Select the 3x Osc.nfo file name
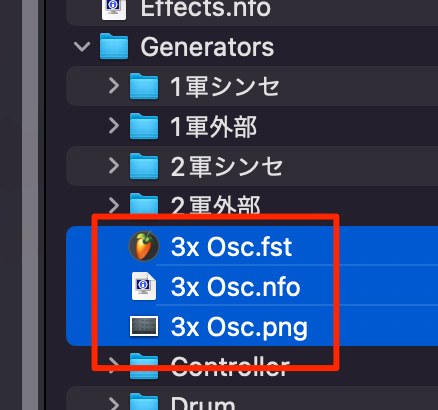 coord(235,287)
